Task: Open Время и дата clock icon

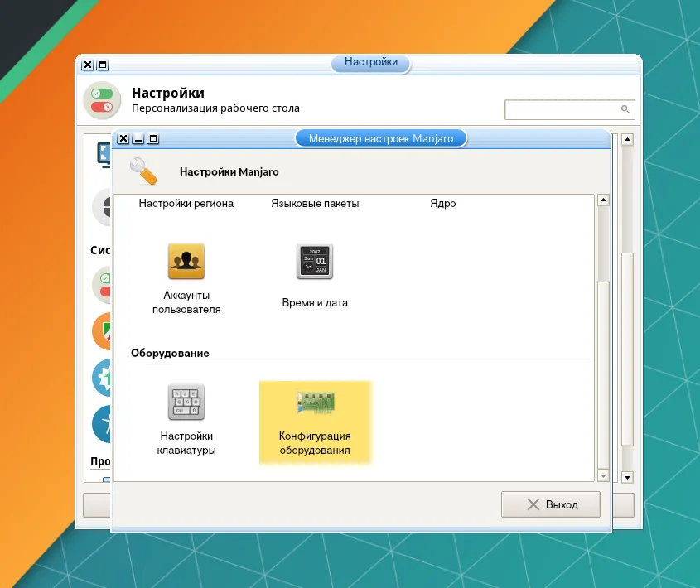Action: (315, 261)
